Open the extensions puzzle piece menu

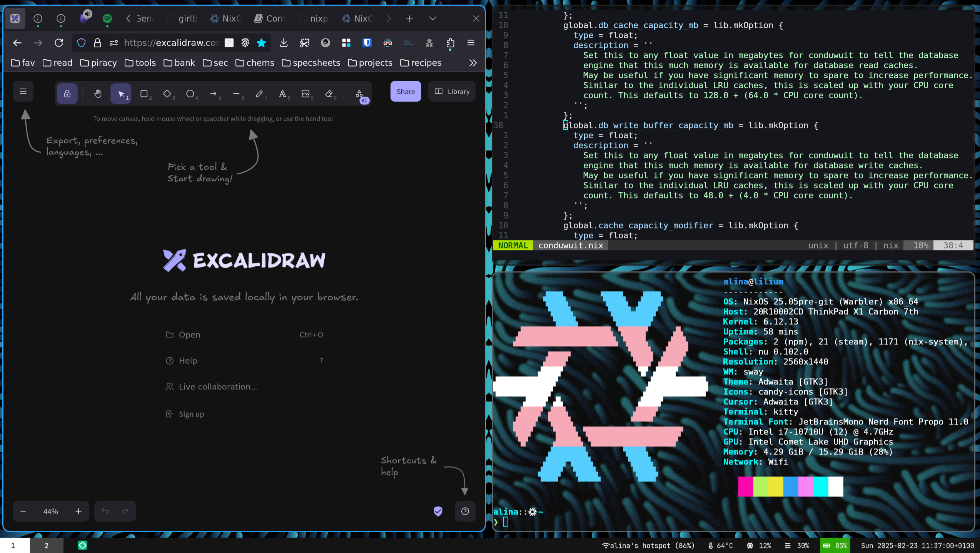(x=450, y=43)
